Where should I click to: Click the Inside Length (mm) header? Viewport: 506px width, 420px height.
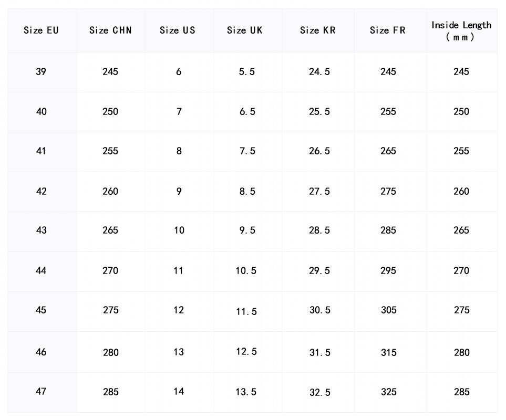461,31
